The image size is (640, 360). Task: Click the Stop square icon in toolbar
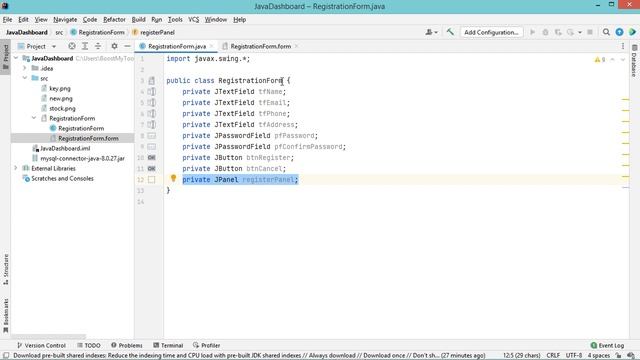(590, 32)
